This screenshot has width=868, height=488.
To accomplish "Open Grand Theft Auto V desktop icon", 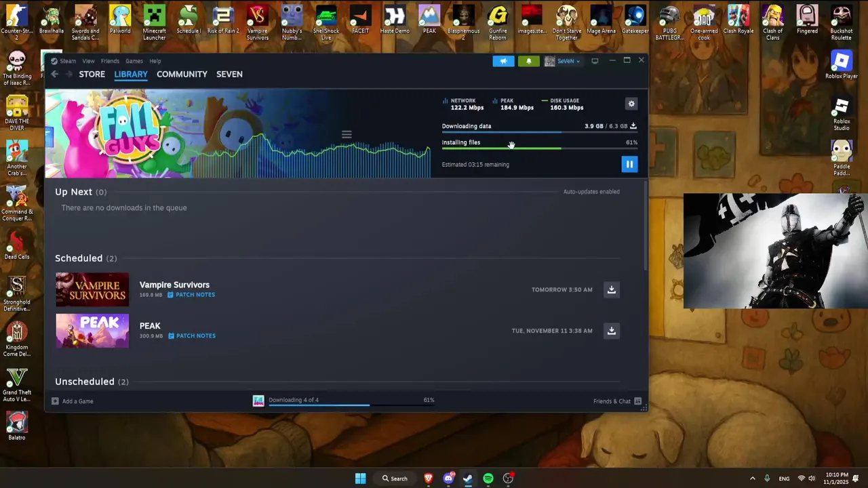I will 17,385.
